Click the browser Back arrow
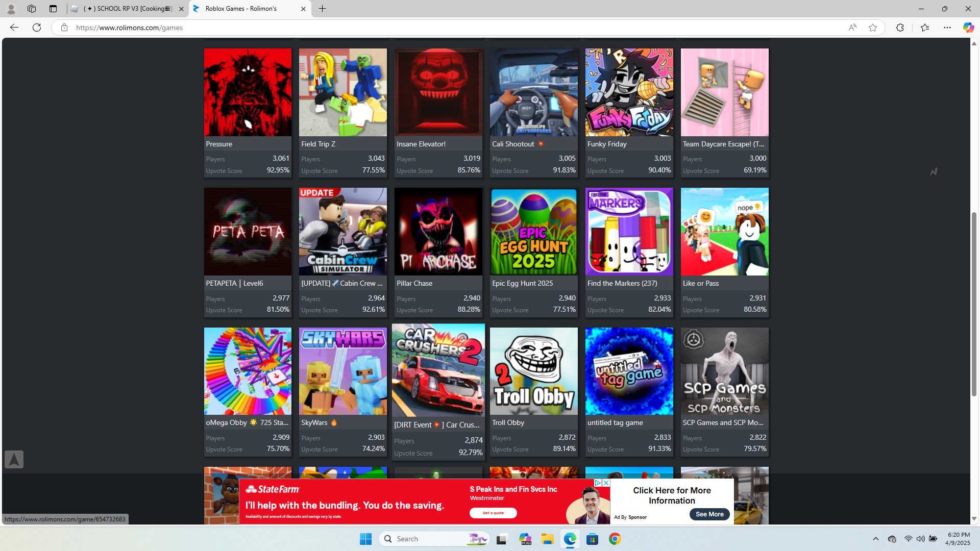The image size is (980, 551). 14,28
